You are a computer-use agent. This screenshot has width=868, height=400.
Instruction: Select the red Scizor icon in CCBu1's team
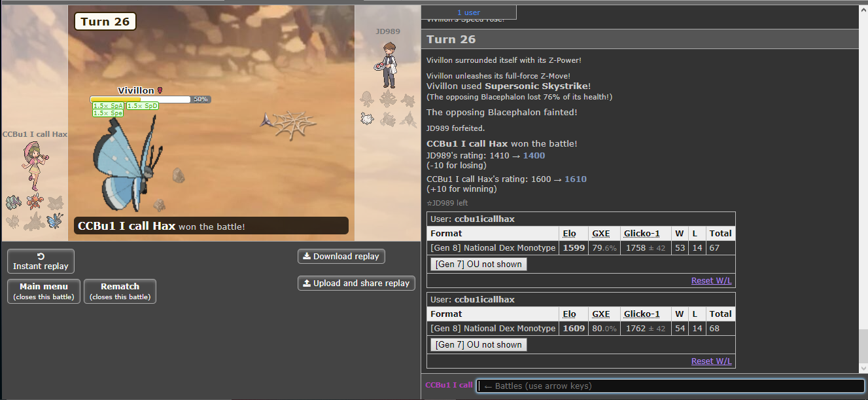34,202
